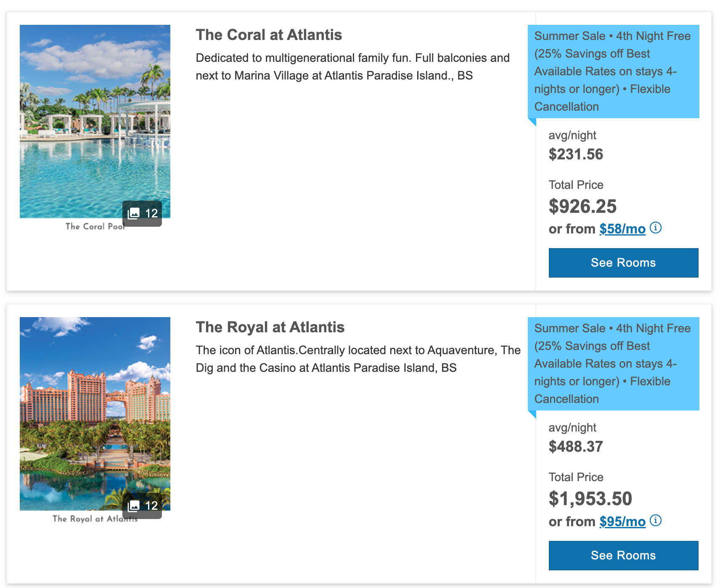Click the $926.25 total price
Image resolution: width=720 pixels, height=588 pixels.
pos(582,207)
